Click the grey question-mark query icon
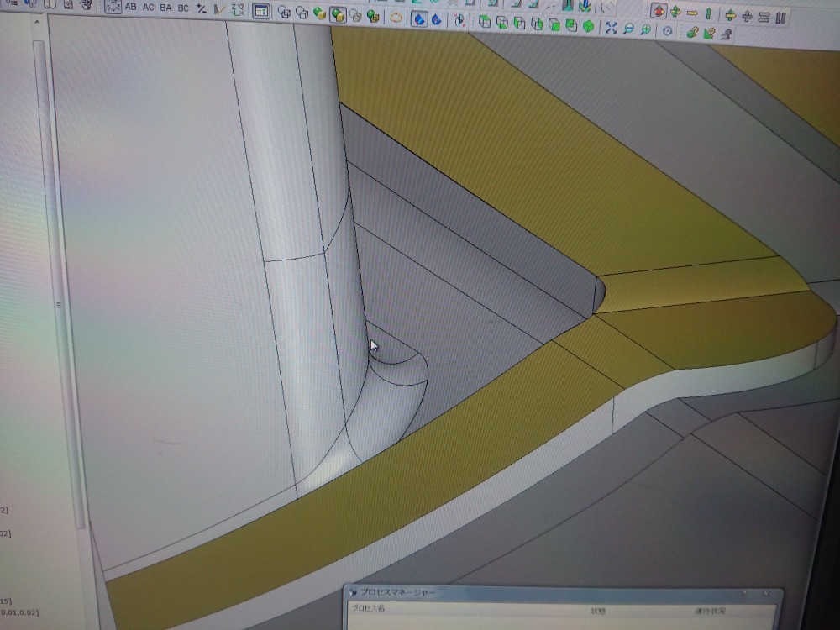 [x=726, y=34]
